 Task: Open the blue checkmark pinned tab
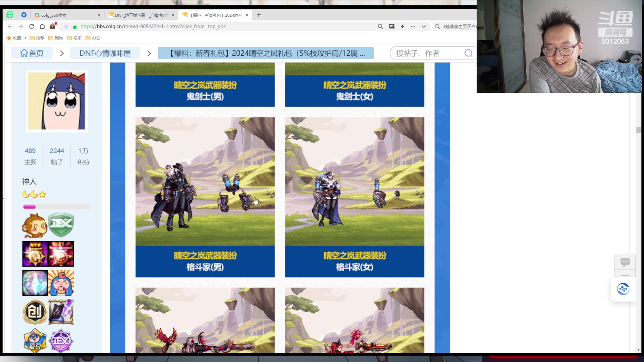(24, 15)
